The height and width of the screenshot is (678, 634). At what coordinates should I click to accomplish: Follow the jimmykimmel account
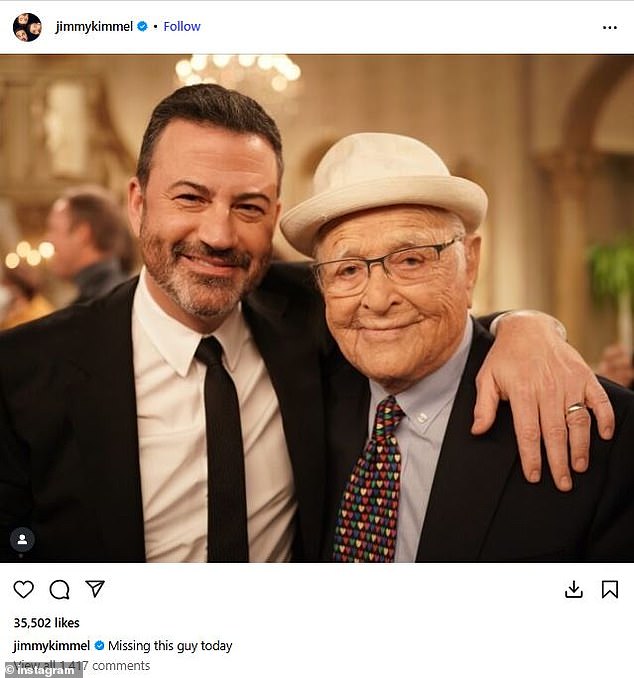pos(182,26)
